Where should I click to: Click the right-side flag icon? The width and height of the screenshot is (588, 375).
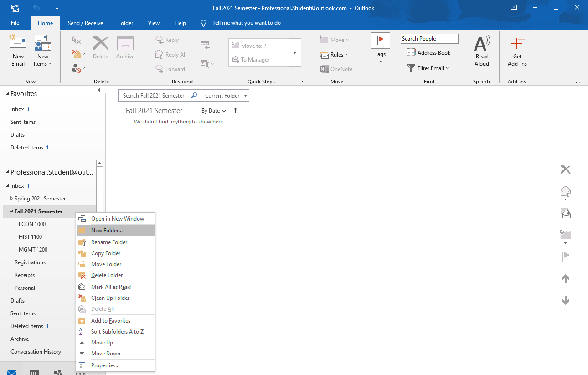(566, 257)
